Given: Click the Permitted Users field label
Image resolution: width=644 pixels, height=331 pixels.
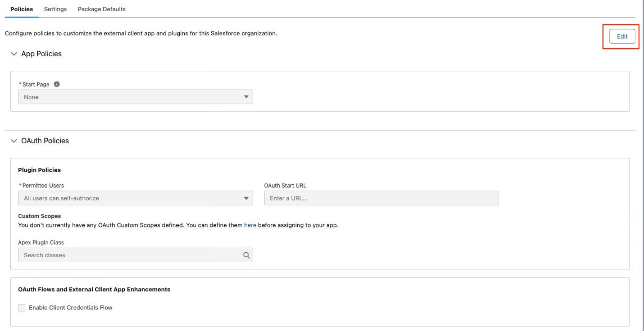Looking at the screenshot, I should click(x=42, y=185).
